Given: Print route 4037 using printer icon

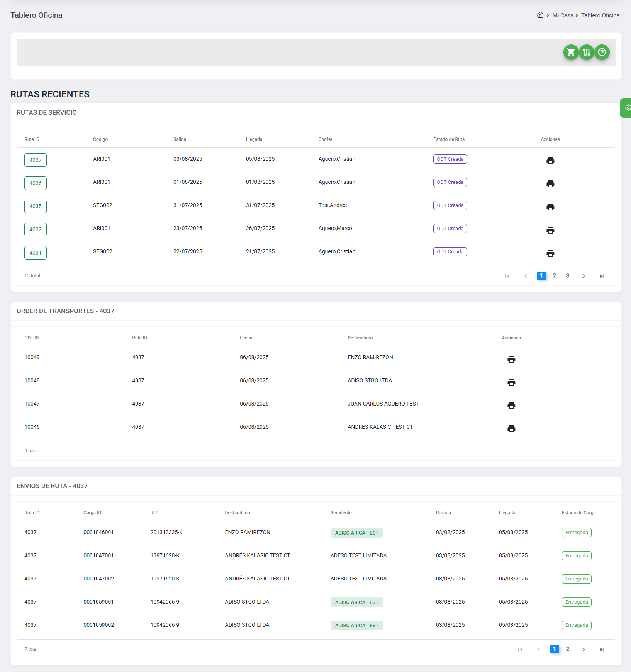Looking at the screenshot, I should (x=550, y=161).
